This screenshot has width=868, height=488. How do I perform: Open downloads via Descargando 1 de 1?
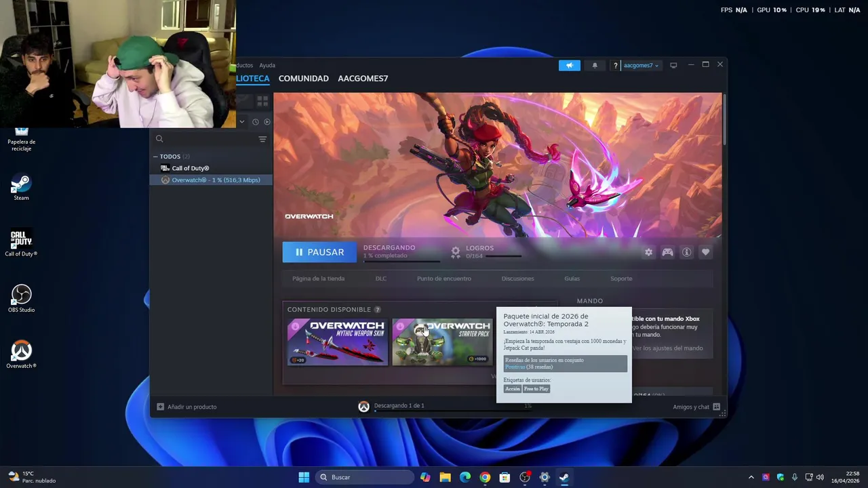click(399, 405)
